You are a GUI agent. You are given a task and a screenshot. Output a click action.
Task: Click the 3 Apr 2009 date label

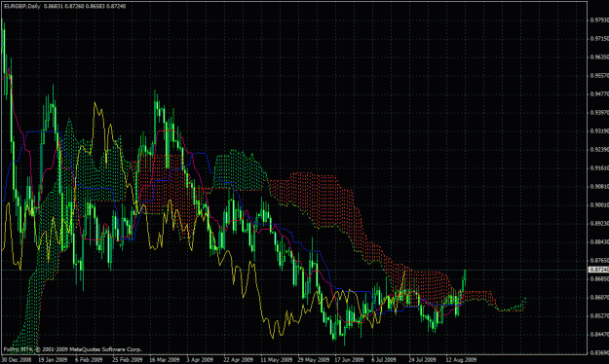click(200, 360)
